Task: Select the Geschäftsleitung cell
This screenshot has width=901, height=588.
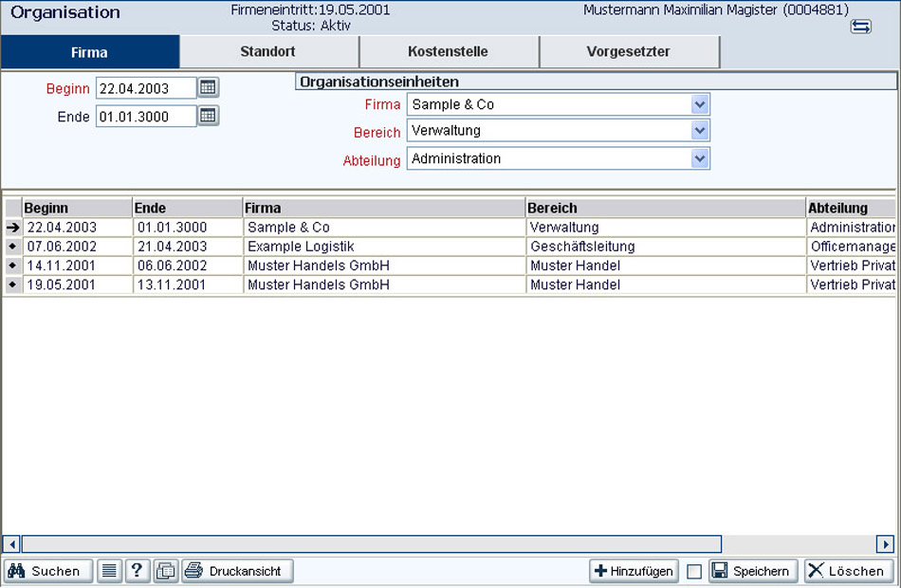Action: coord(666,246)
